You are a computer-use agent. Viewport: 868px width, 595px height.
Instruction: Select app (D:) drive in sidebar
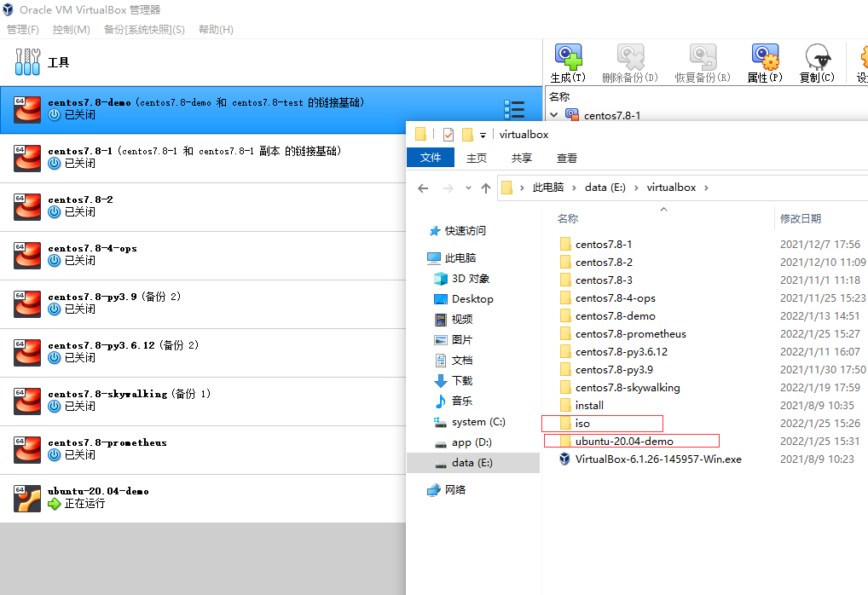(x=472, y=442)
